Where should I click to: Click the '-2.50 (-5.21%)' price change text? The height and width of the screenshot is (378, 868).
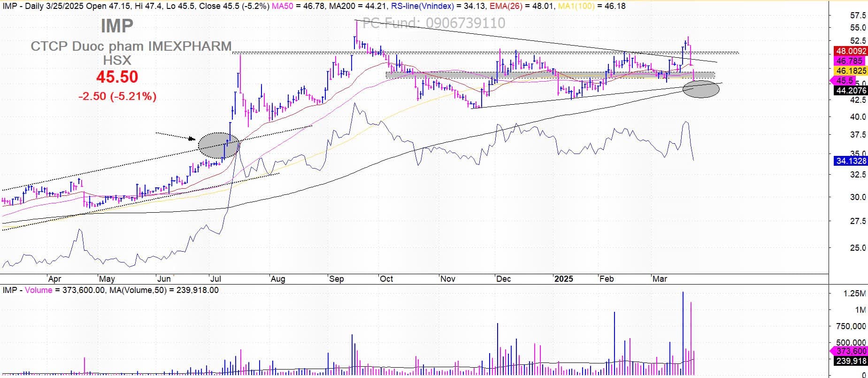tap(117, 96)
